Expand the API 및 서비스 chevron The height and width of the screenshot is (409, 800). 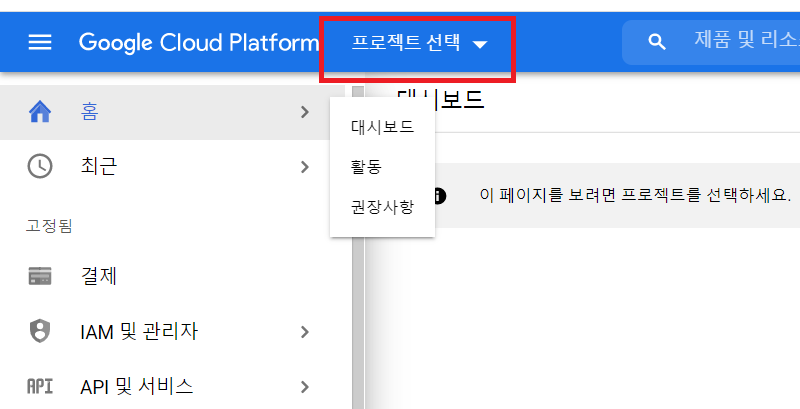(x=305, y=387)
